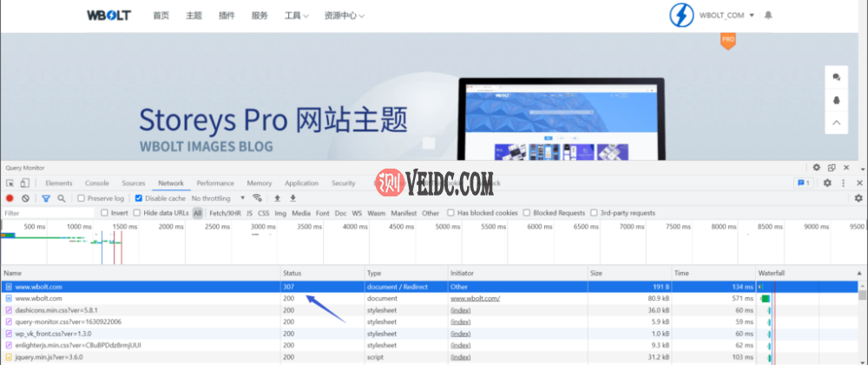Check the Hide data URLs checkbox

(x=139, y=213)
